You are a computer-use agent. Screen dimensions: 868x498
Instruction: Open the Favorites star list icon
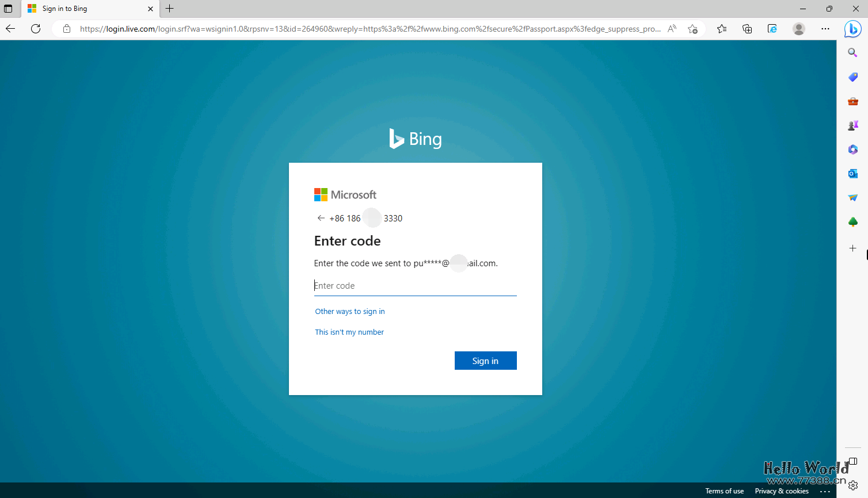[722, 29]
